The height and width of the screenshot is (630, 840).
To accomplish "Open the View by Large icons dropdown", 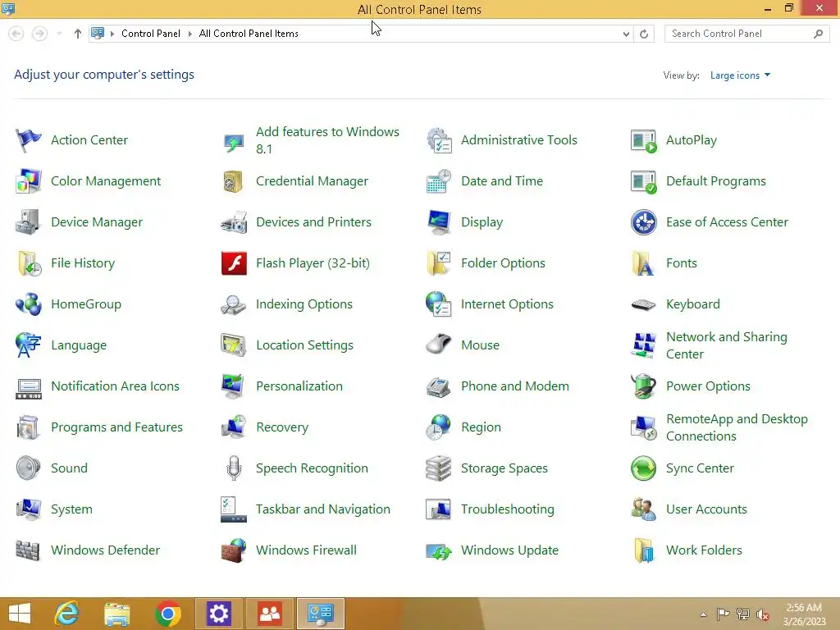I will coord(741,75).
